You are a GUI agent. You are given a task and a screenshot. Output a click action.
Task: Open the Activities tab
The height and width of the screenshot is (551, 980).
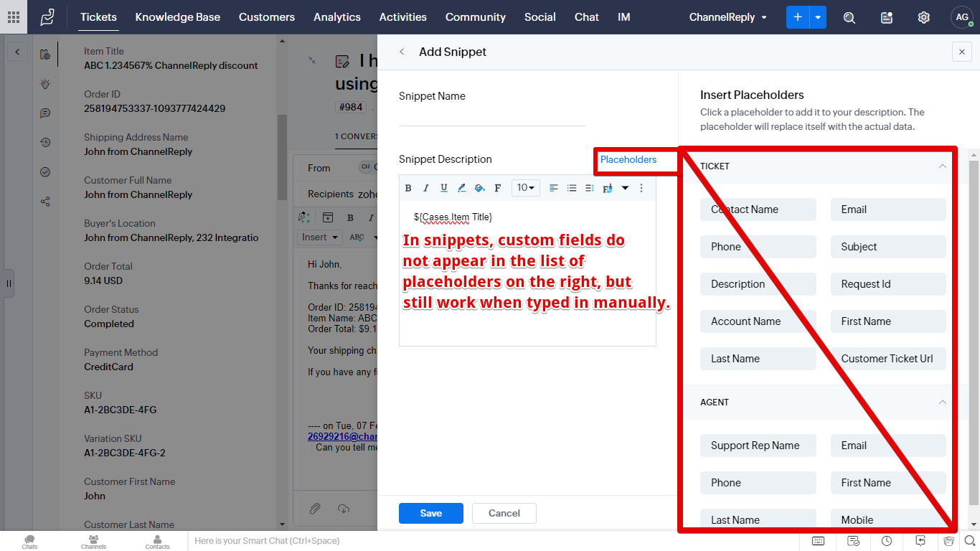403,17
